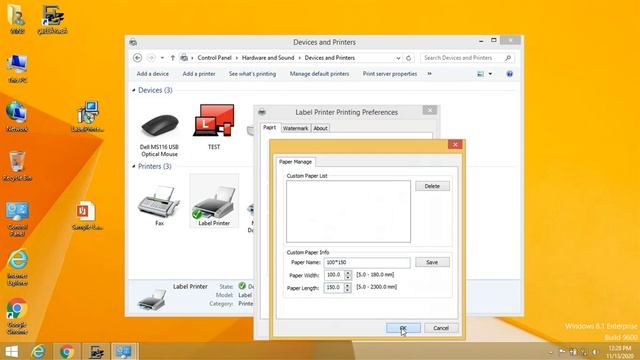Click the Search Devices and Printers box
This screenshot has width=640, height=360.
point(463,58)
